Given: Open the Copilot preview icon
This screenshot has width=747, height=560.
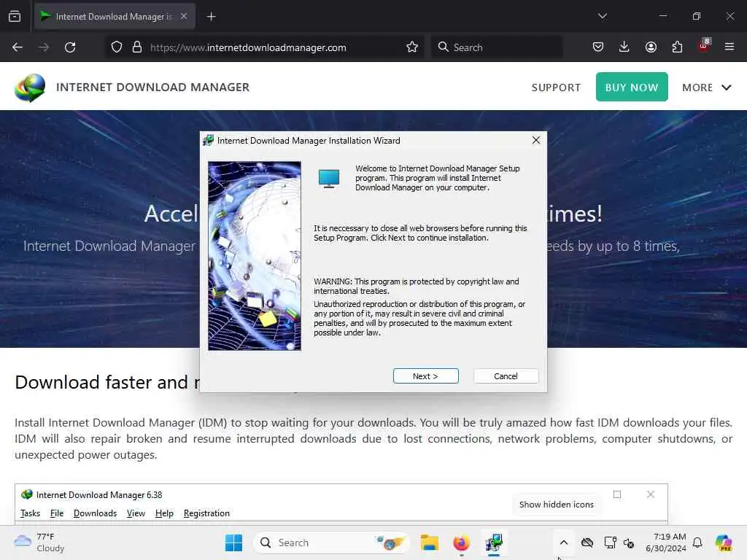Looking at the screenshot, I should click(724, 542).
